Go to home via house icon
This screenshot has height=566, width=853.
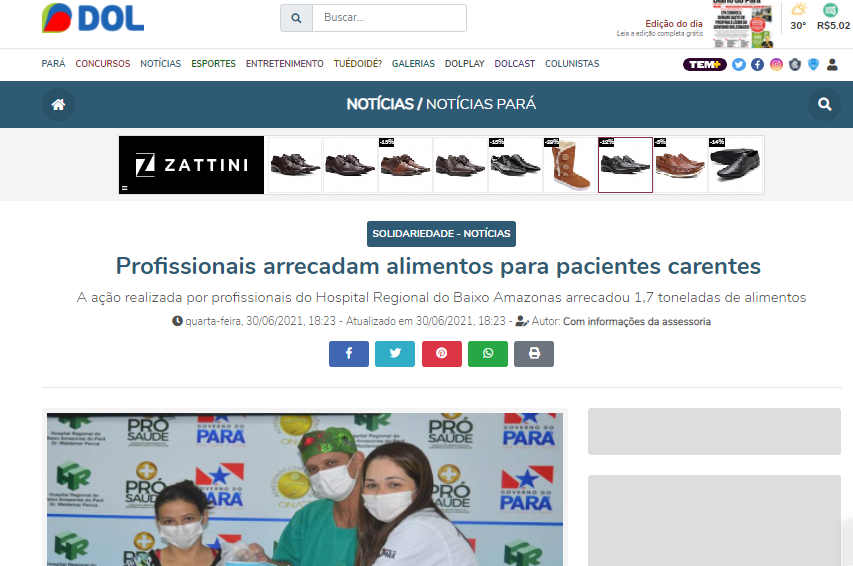pyautogui.click(x=58, y=104)
